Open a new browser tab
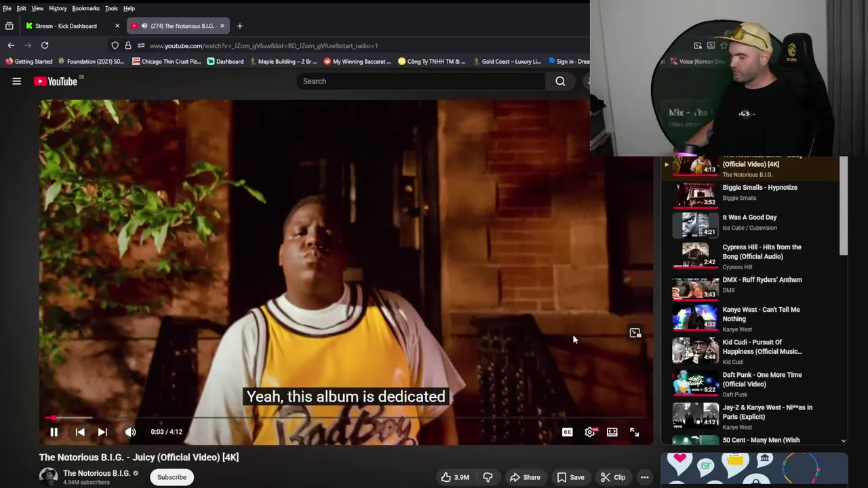 [239, 26]
